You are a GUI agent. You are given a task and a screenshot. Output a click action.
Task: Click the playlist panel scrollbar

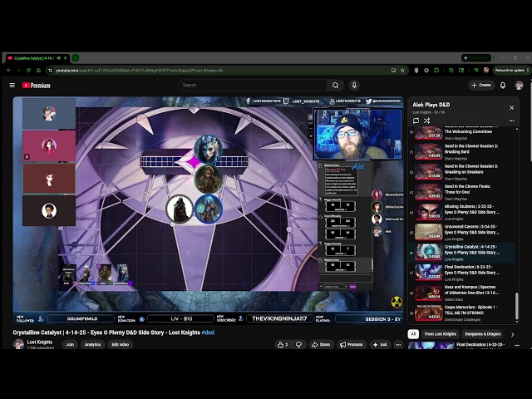point(517,305)
